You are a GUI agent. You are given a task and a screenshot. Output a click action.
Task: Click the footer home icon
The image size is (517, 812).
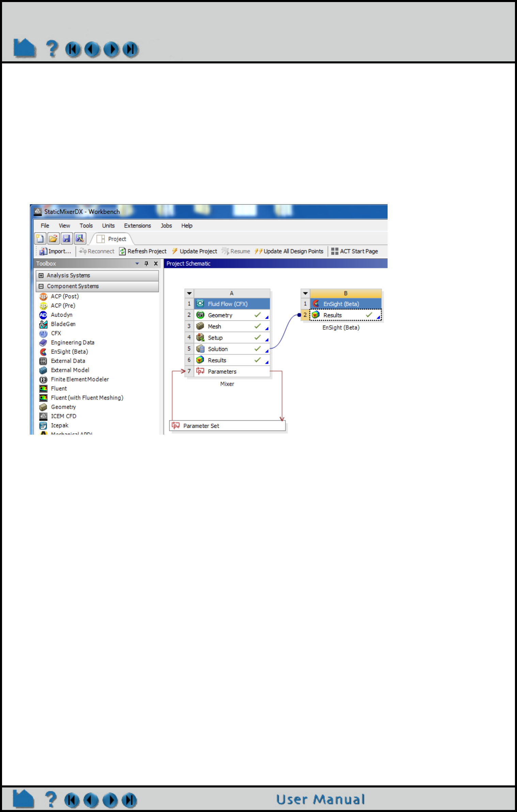click(x=23, y=799)
